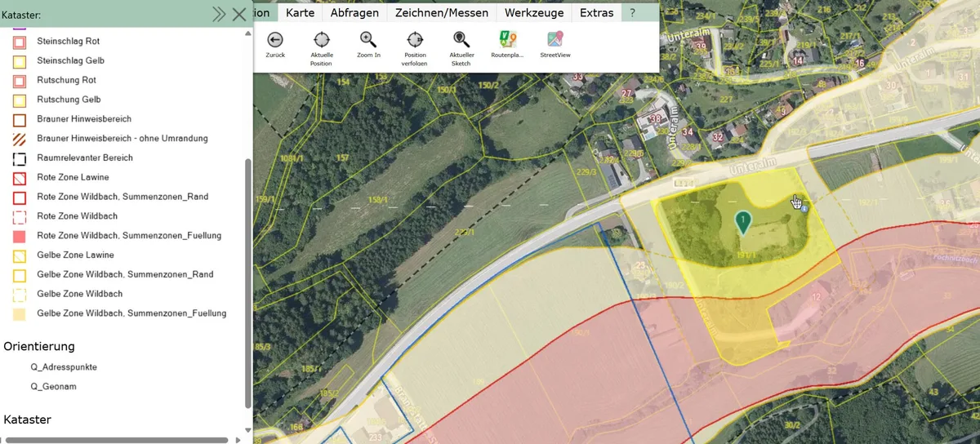
Task: Enable Position verfolgen tracking tool
Action: click(x=415, y=39)
